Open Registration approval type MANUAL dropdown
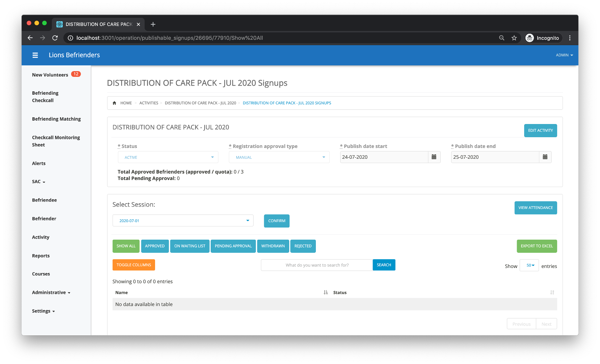600x364 pixels. click(x=279, y=157)
